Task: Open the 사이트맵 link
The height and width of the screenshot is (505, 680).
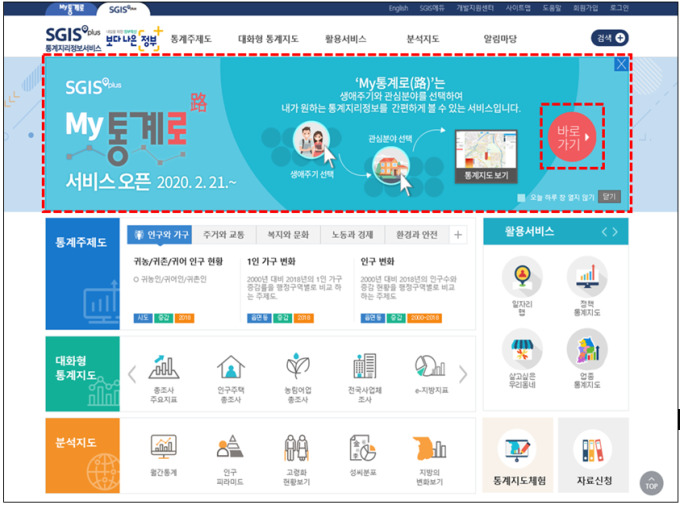Action: 518,8
